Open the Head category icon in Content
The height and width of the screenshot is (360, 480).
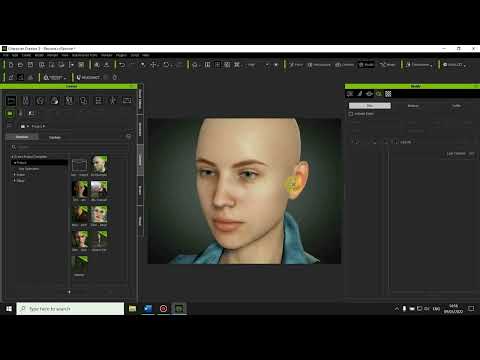coord(40,100)
